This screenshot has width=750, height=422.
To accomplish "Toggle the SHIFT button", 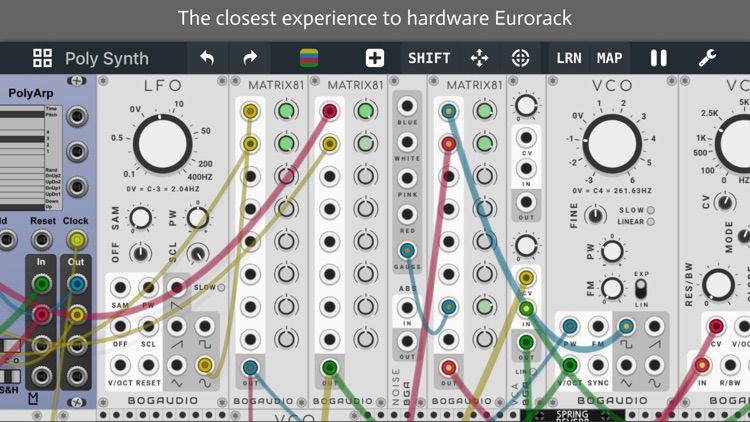I will coord(429,58).
